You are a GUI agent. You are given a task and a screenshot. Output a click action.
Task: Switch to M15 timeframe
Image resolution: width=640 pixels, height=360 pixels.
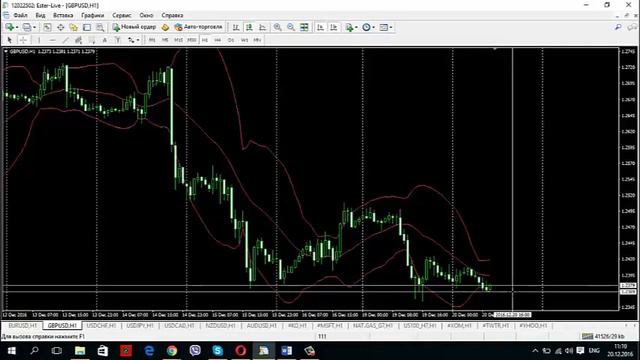(178, 40)
